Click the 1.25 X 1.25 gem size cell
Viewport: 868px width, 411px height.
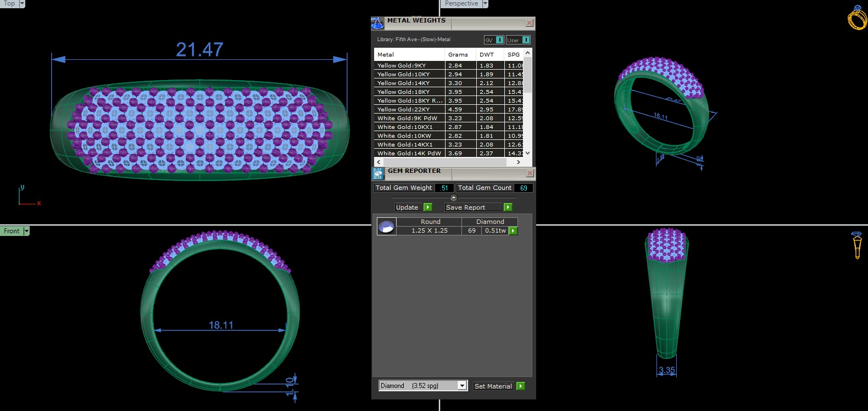429,230
